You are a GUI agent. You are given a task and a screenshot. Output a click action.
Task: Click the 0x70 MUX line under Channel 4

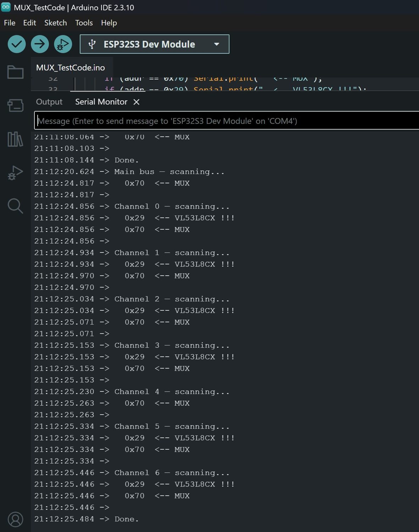coord(112,403)
